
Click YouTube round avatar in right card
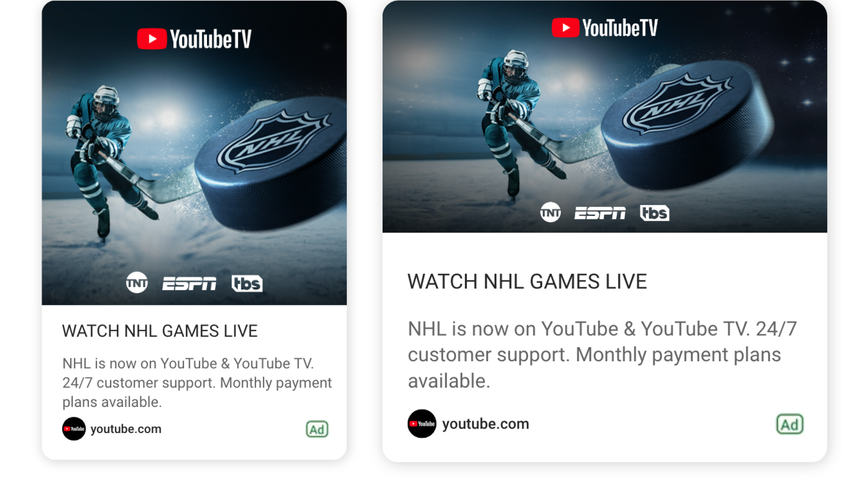tap(422, 424)
